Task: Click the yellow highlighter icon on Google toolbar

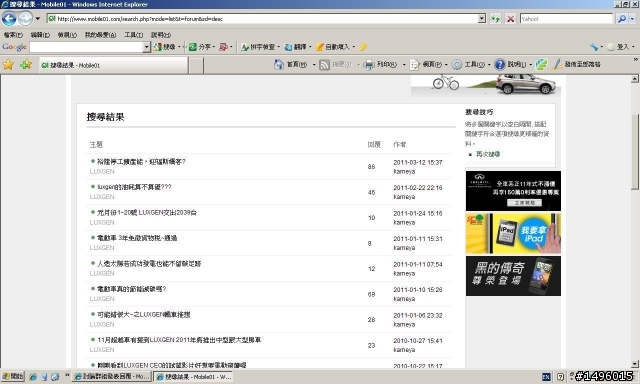Action: 363,47
